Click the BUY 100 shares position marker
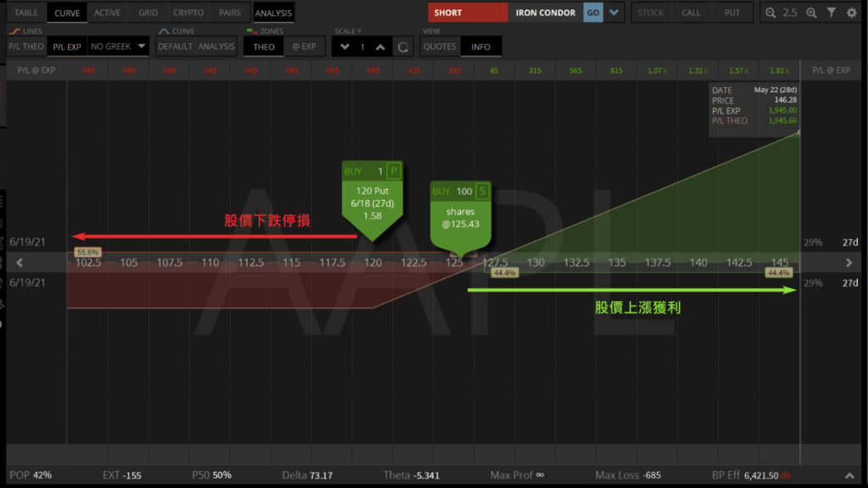The height and width of the screenshot is (488, 868). click(460, 218)
